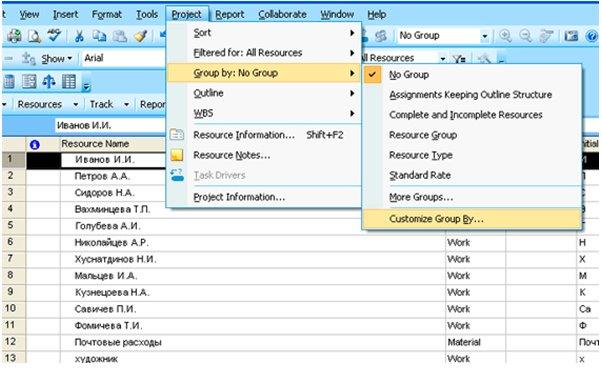Click the blue info indicator column header
This screenshot has height=371, width=602.
35,144
